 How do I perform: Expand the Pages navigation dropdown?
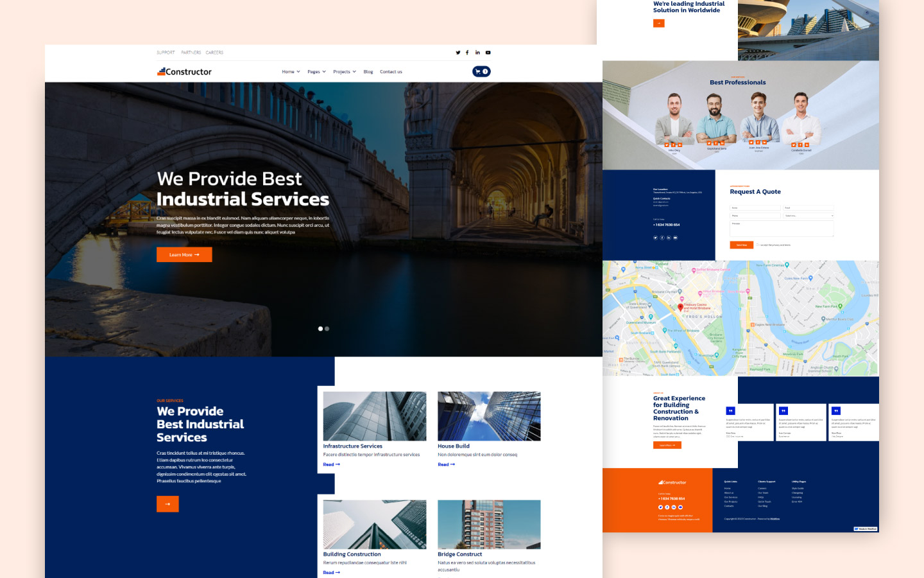[316, 71]
